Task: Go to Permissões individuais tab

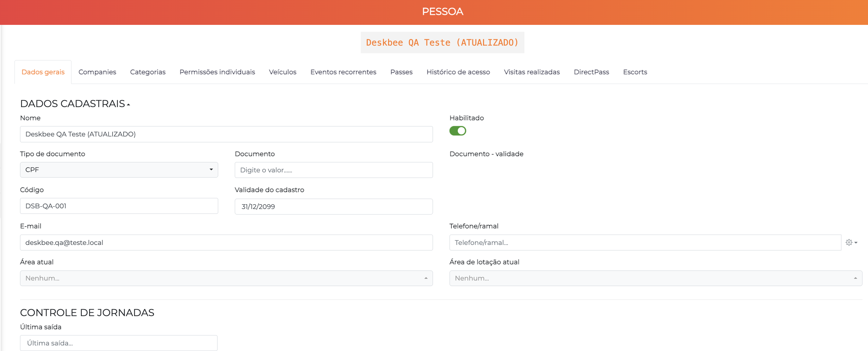Action: point(217,72)
